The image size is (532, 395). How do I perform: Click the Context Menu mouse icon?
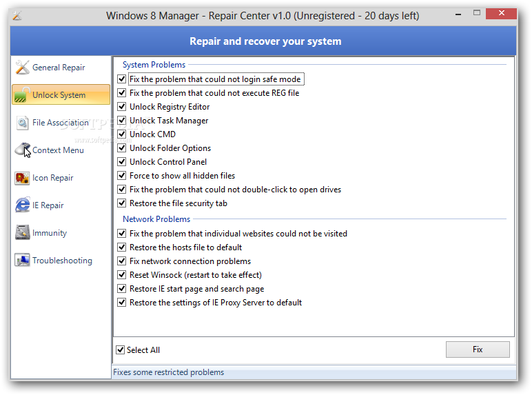[22, 150]
